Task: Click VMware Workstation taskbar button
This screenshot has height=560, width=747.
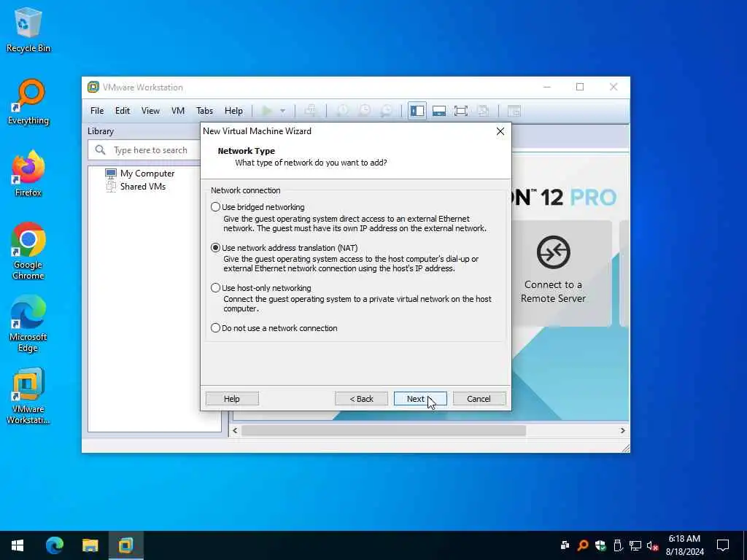Action: point(125,545)
